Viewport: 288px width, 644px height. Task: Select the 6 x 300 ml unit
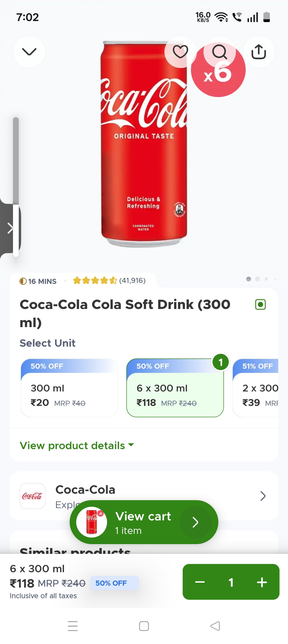point(175,388)
